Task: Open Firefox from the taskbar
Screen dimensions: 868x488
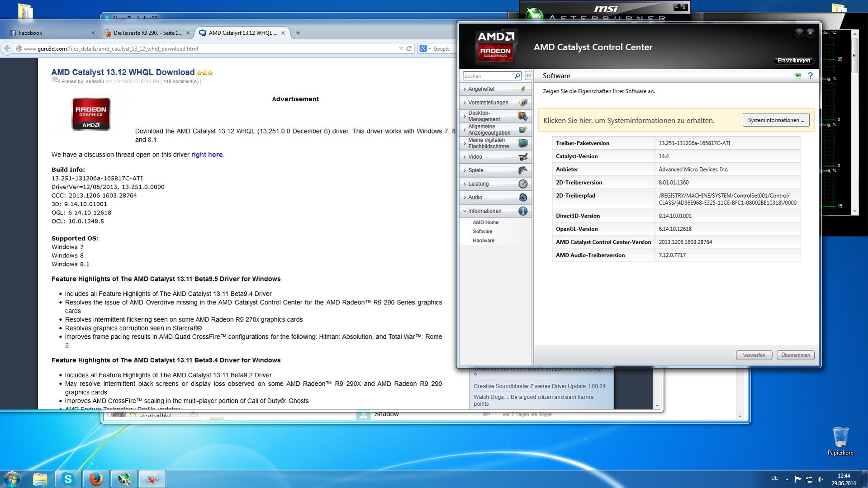Action: (x=96, y=479)
